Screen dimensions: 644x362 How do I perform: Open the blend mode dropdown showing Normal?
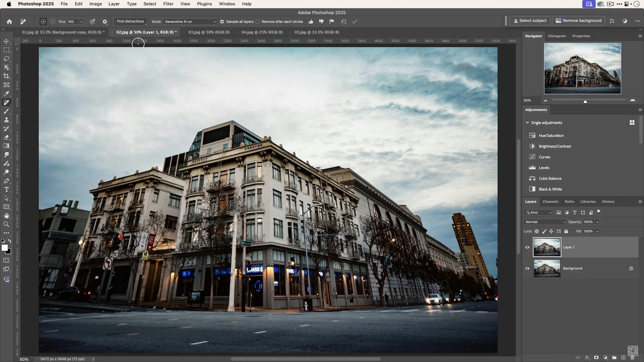[x=544, y=222]
